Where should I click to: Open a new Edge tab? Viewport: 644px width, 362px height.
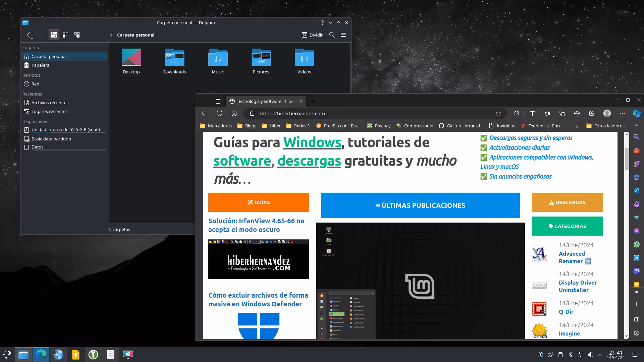pos(312,101)
